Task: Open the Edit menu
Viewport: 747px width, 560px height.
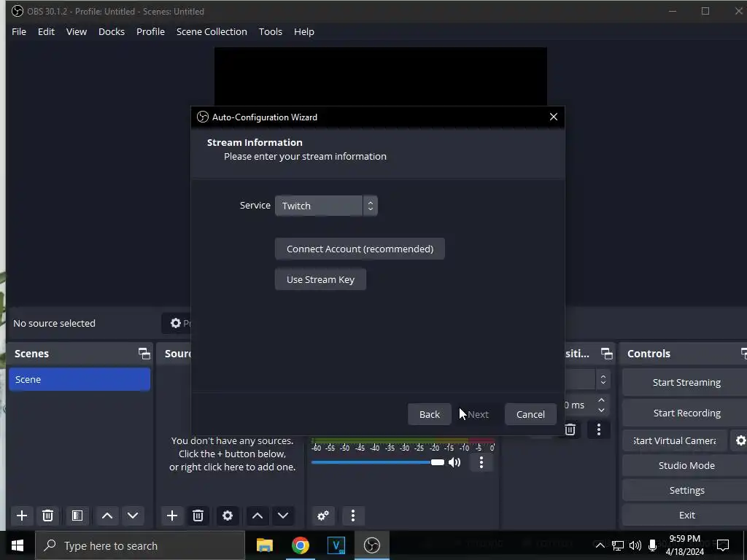Action: (46, 31)
